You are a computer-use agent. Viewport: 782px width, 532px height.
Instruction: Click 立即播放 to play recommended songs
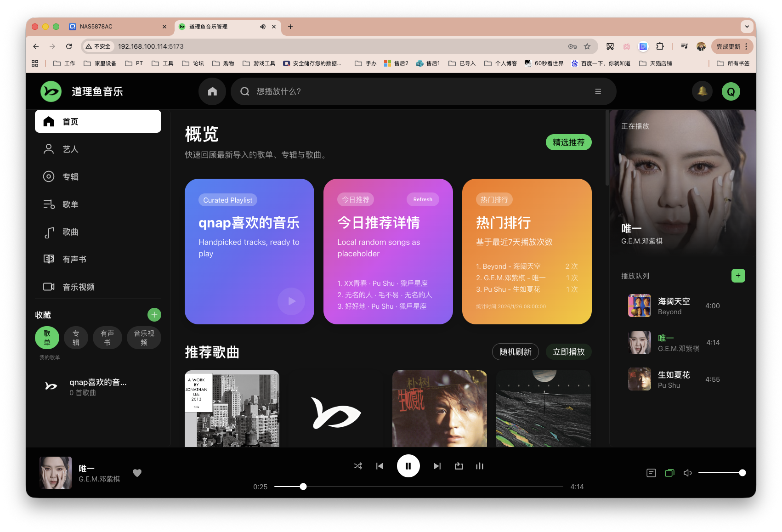[568, 351]
